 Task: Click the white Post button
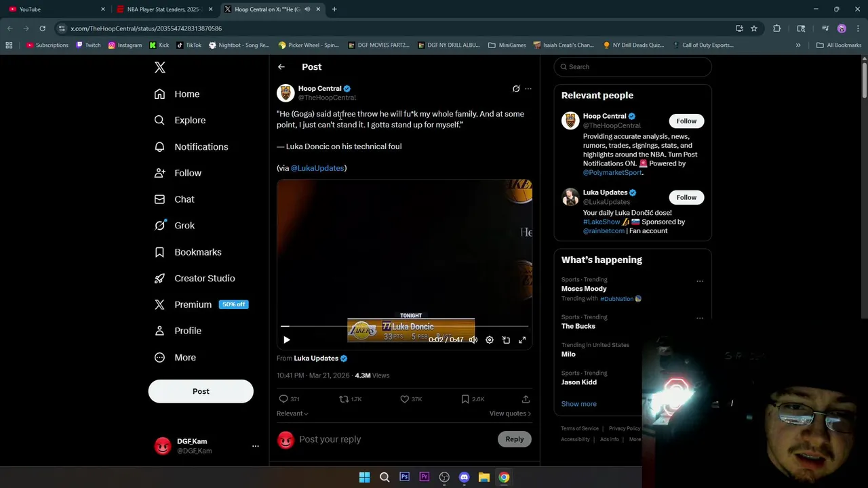tap(201, 391)
